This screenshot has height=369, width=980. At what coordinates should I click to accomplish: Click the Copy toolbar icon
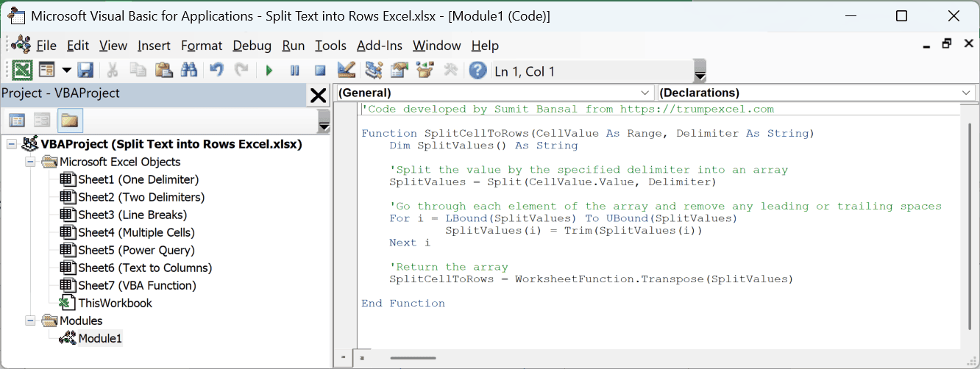[138, 71]
